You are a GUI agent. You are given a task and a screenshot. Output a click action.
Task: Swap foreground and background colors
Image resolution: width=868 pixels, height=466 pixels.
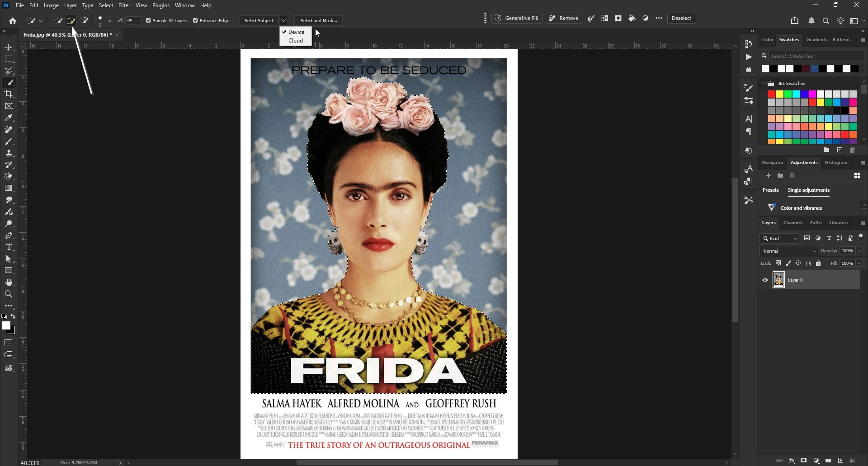click(x=13, y=316)
